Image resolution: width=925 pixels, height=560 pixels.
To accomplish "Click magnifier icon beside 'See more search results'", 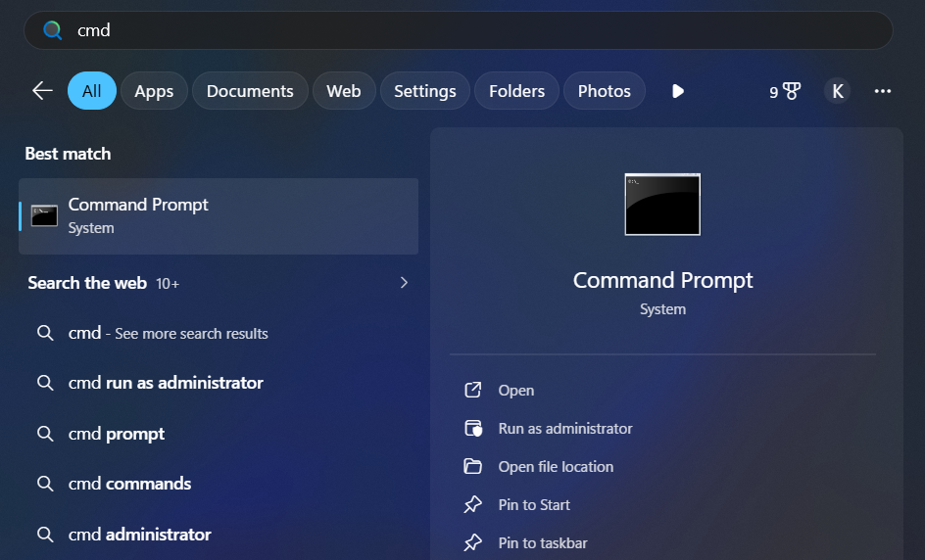I will [x=45, y=333].
